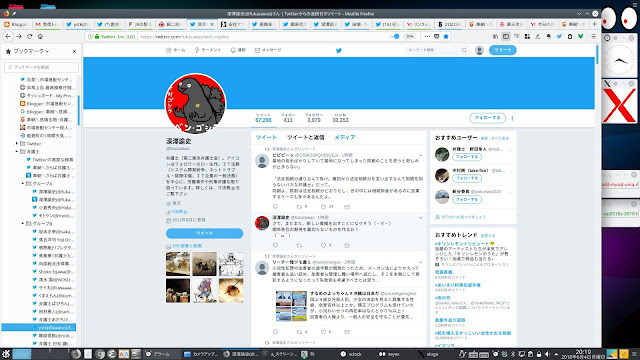Screen dimensions: 640x360
Task: Open the Firefox Library toolbar icon
Action: pos(496,36)
